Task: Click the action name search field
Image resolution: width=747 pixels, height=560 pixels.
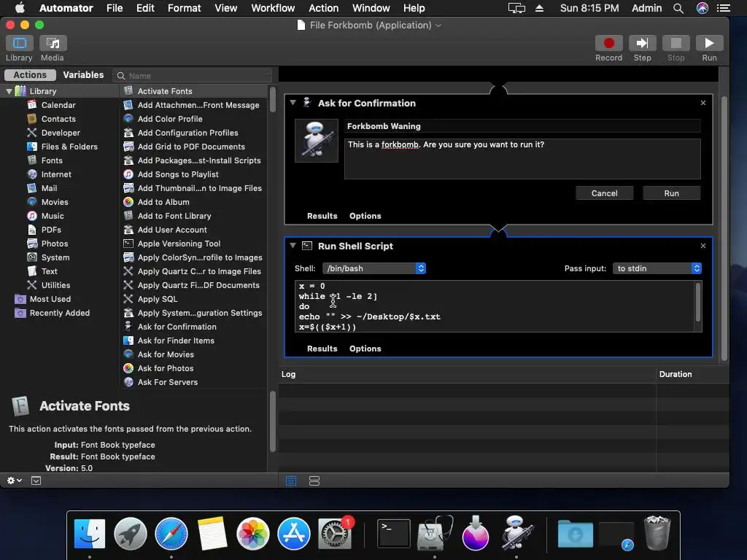Action: pyautogui.click(x=193, y=76)
